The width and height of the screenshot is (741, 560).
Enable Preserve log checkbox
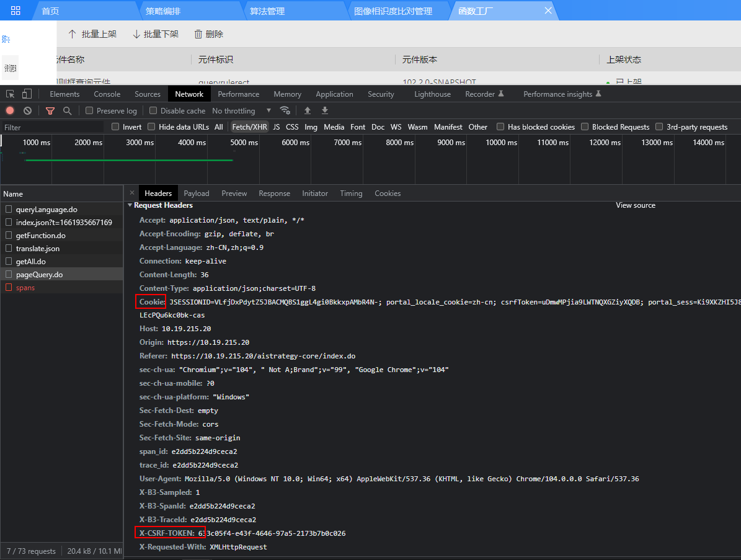89,110
